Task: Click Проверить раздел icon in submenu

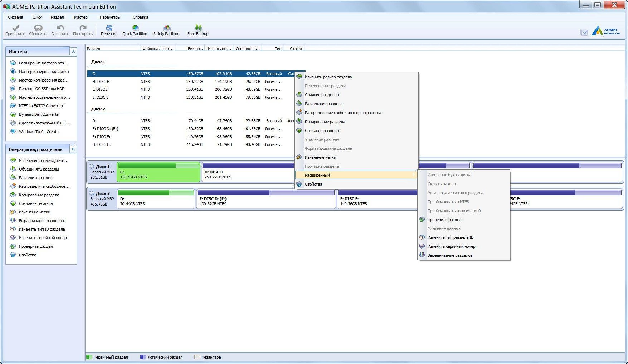Action: pyautogui.click(x=422, y=220)
